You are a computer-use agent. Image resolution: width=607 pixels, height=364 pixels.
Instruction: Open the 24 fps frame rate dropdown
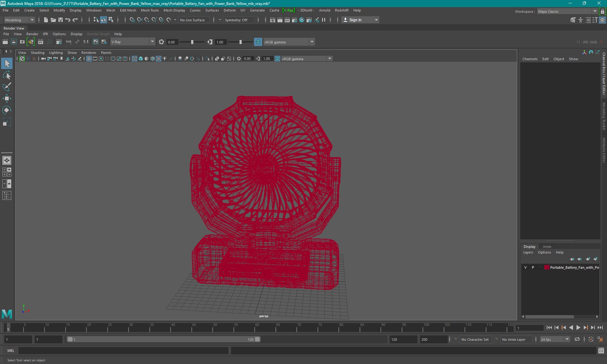pos(555,339)
